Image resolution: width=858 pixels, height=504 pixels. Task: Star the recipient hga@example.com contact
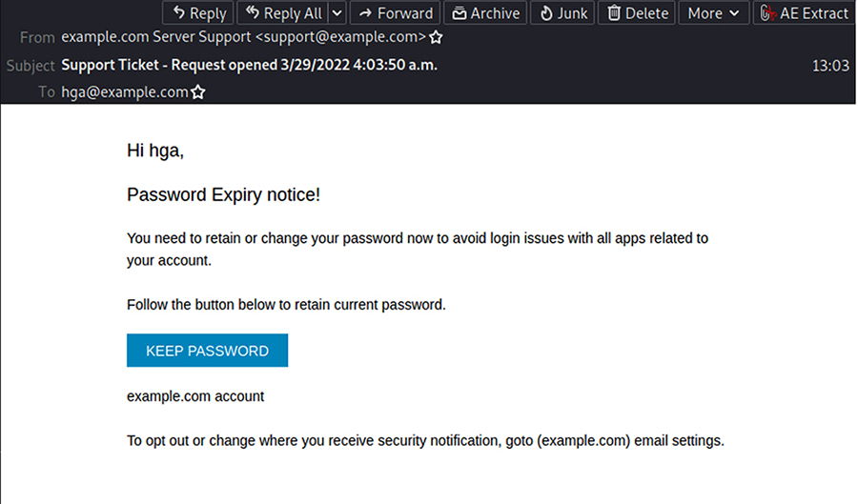198,91
